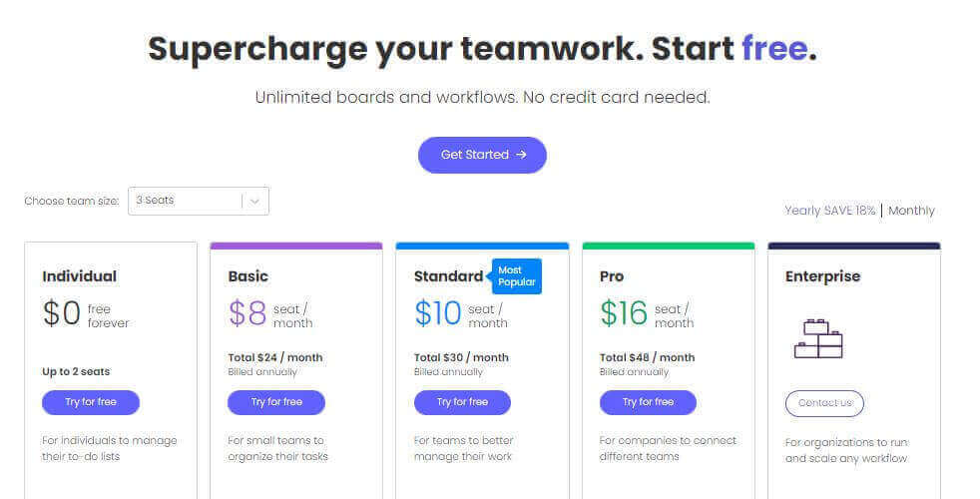
Task: Try the Individual plan for free
Action: point(91,402)
